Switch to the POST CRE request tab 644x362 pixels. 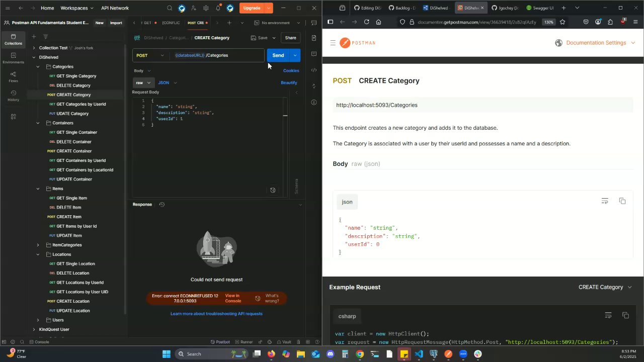tap(197, 23)
